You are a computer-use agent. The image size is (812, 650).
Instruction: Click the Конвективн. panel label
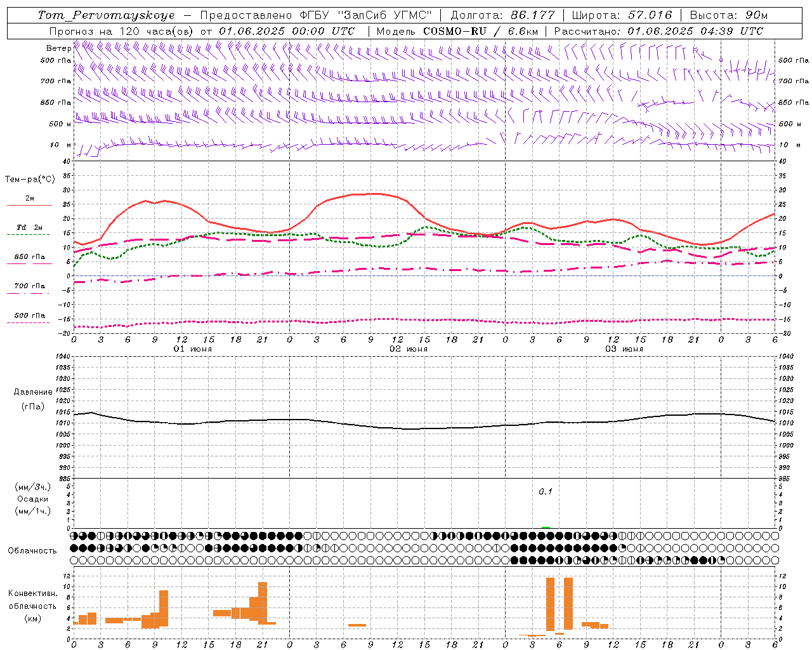(33, 594)
